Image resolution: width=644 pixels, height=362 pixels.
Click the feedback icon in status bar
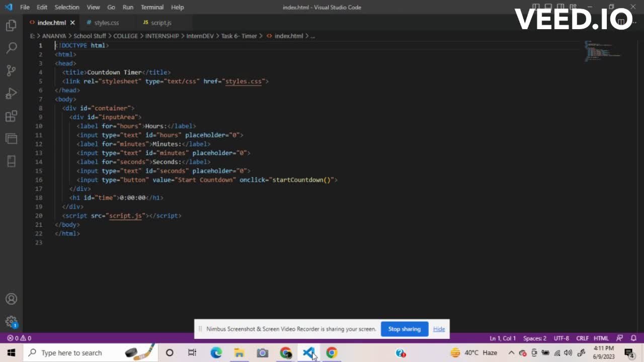pos(620,338)
